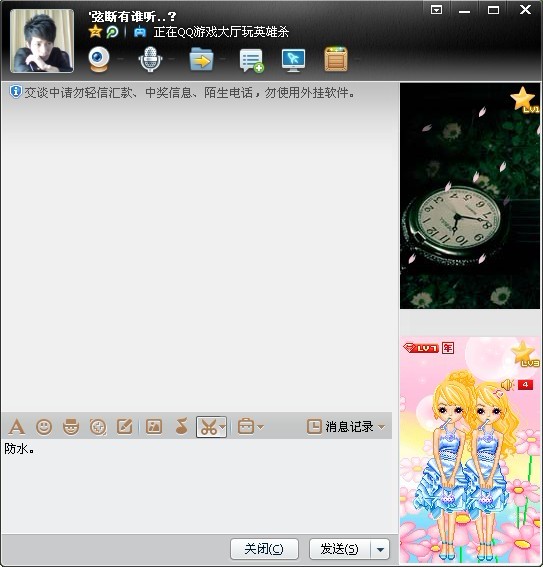Open the handwriting input pad icon

[x=125, y=427]
